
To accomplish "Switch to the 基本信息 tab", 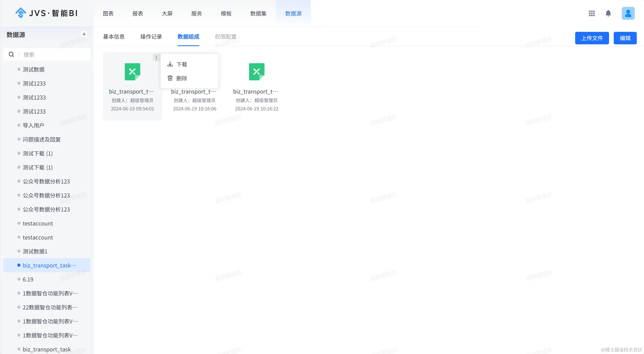I will (114, 37).
